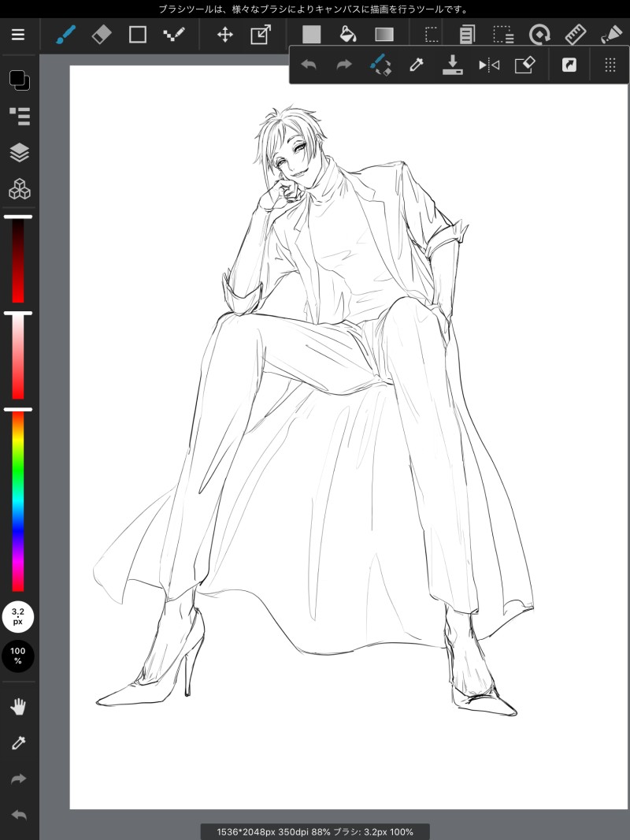Select the Ruler snap tool
Image resolution: width=630 pixels, height=840 pixels.
coord(576,35)
